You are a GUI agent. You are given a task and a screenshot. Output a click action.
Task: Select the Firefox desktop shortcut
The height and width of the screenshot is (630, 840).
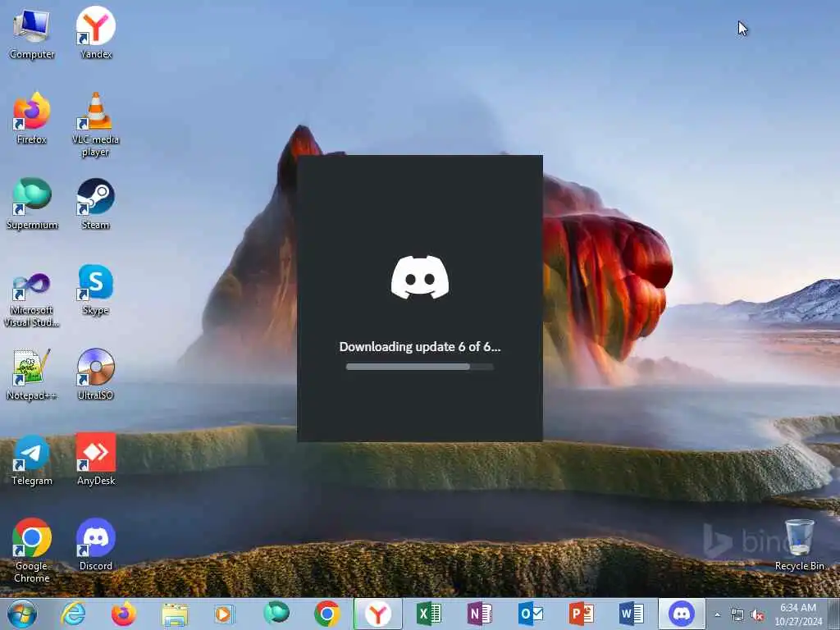32,118
